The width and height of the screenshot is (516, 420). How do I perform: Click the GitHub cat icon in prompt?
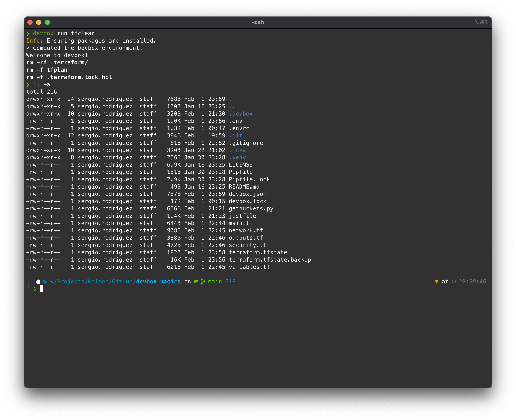pos(196,282)
